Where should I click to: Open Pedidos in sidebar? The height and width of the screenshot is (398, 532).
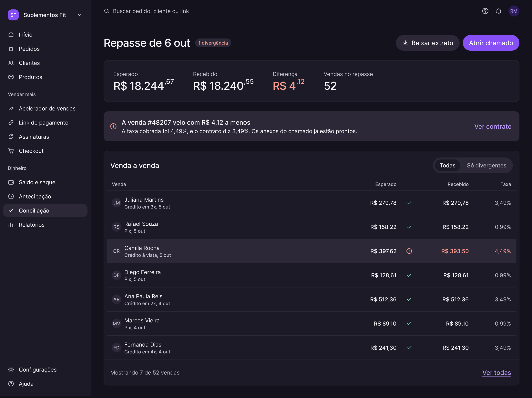click(x=45, y=49)
